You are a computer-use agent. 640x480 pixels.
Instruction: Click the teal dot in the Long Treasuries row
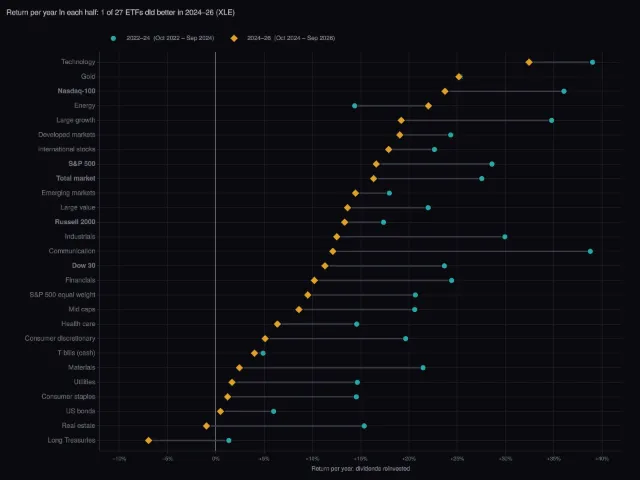click(x=229, y=440)
